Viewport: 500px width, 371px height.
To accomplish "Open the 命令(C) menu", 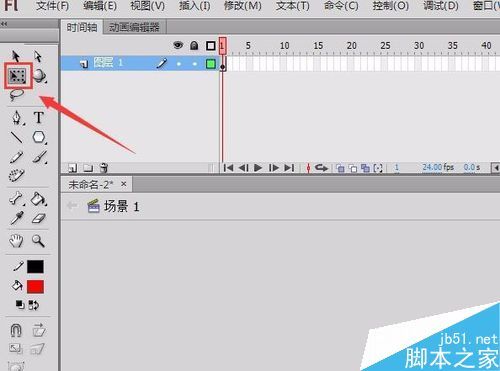I will [x=341, y=6].
